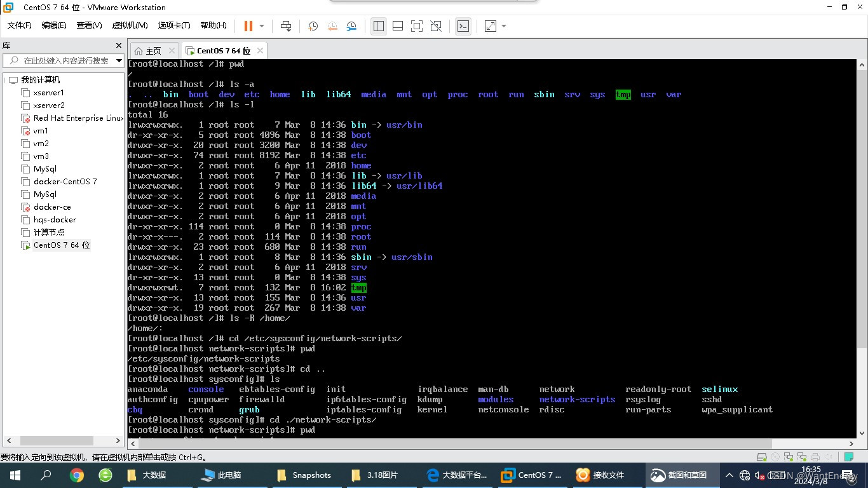Screen dimensions: 868x488
Task: Click the teal message log note icon
Action: point(848,457)
